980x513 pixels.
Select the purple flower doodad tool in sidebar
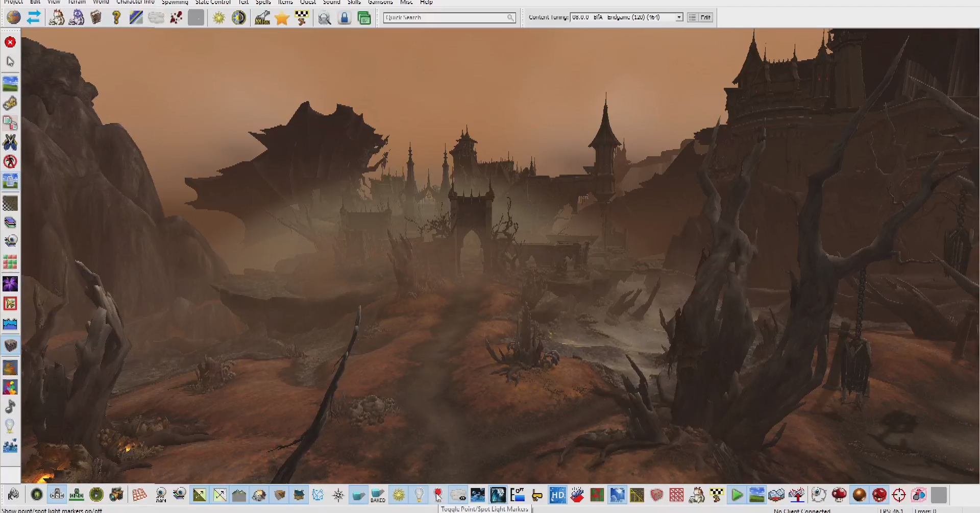coord(10,284)
